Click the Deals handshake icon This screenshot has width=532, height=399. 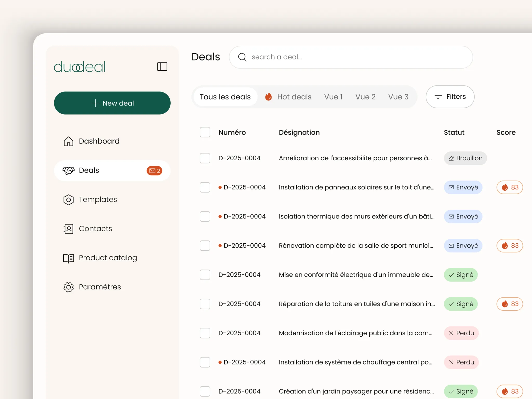pos(69,170)
